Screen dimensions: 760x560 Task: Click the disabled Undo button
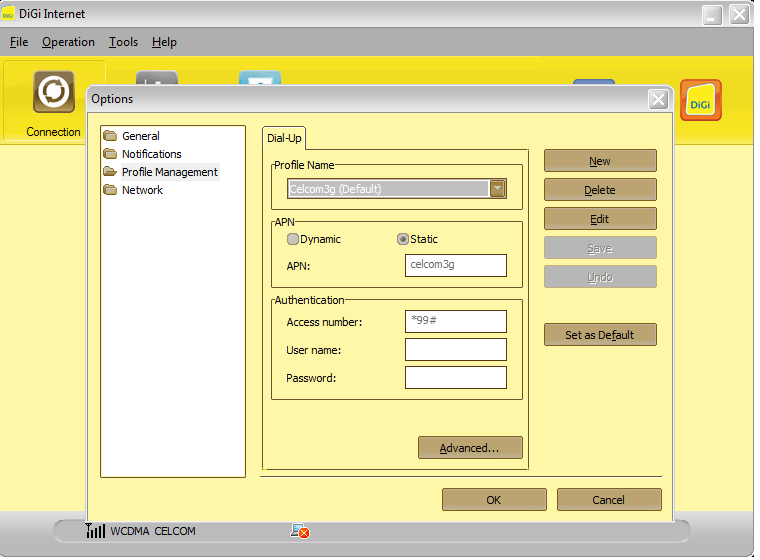600,277
